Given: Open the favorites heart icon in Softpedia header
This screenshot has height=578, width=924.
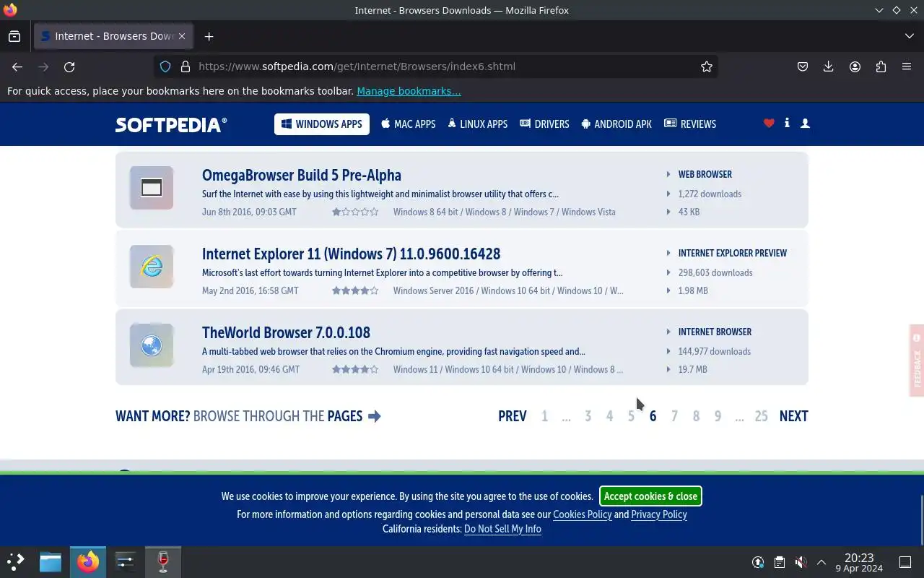Looking at the screenshot, I should coord(769,124).
